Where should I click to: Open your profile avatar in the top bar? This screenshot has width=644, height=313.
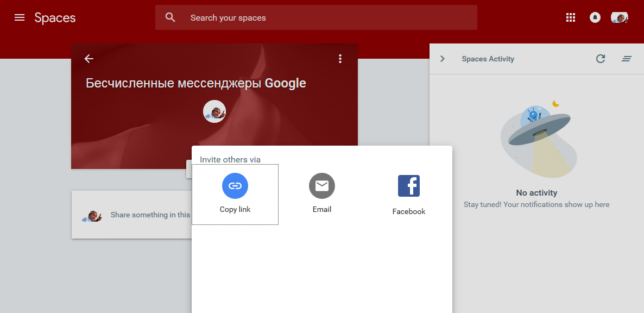pyautogui.click(x=619, y=17)
